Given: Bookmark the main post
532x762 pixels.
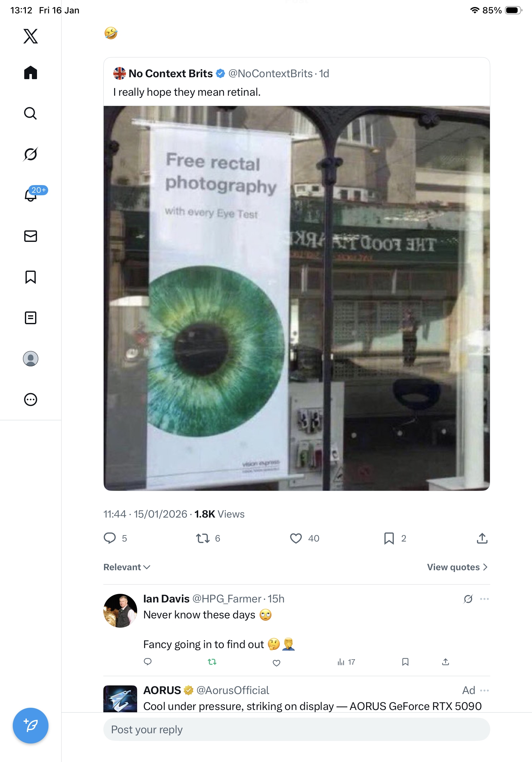Looking at the screenshot, I should pos(389,538).
